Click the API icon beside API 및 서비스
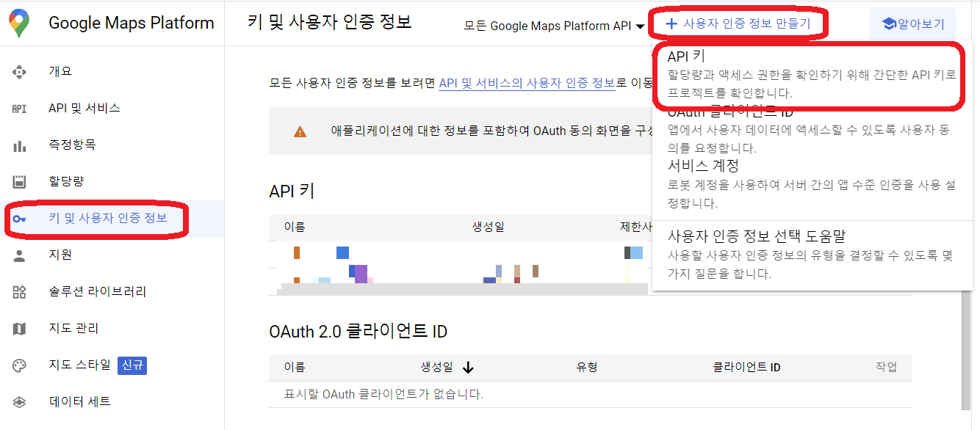Screen dimensions: 980x430 pos(20,108)
